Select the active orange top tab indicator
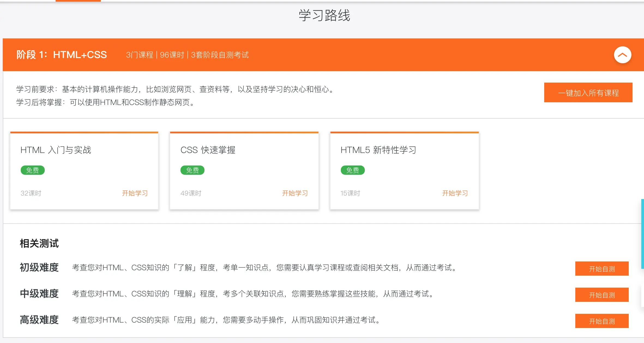This screenshot has width=644, height=343. click(x=78, y=1)
